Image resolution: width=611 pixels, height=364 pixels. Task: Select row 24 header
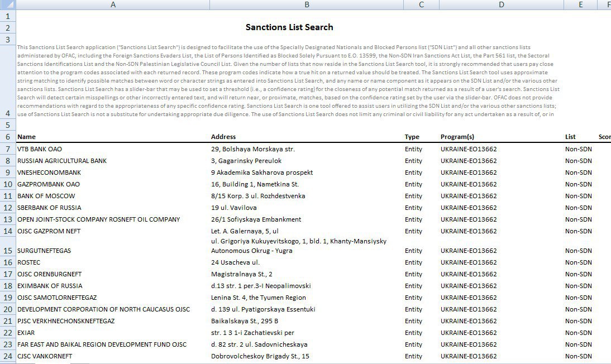coord(8,356)
